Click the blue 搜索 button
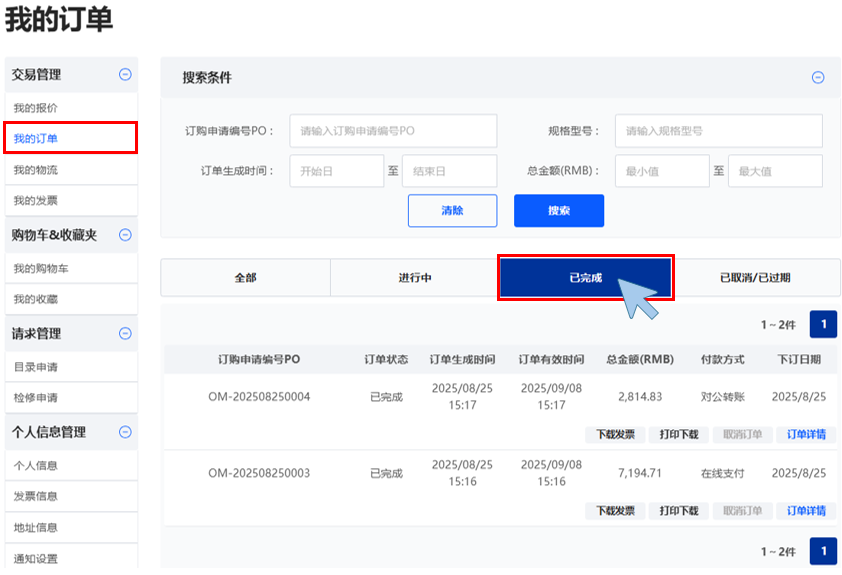Screen dimensions: 842x575 tap(558, 211)
